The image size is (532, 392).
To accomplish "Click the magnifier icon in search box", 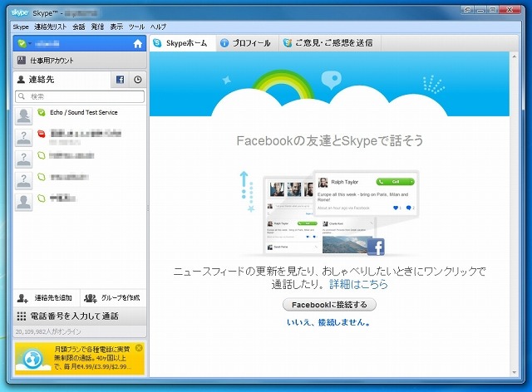I will 22,96.
